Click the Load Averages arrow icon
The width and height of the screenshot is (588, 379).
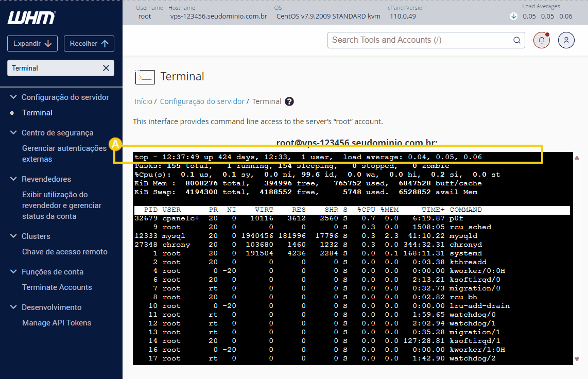point(514,16)
